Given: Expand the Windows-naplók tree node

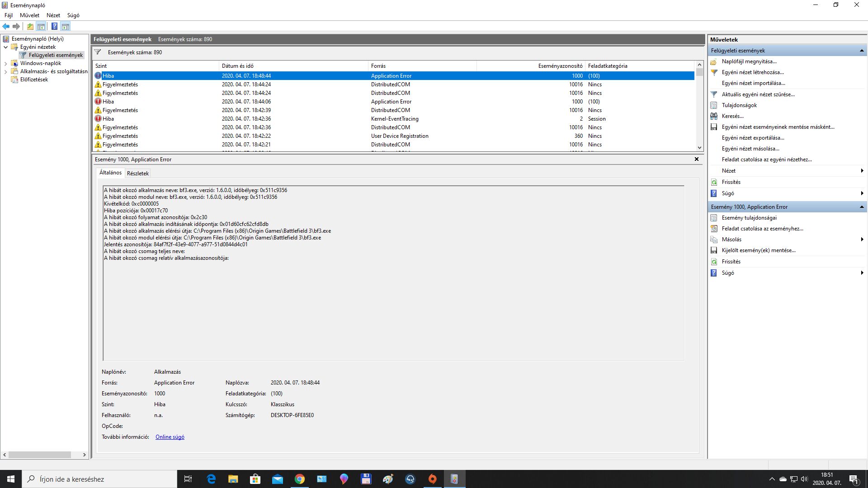Looking at the screenshot, I should click(x=6, y=64).
